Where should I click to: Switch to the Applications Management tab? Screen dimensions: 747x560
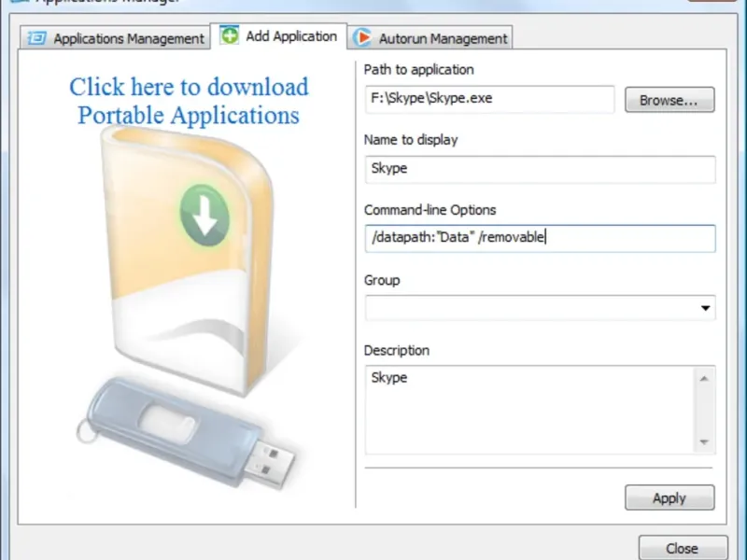click(x=115, y=37)
